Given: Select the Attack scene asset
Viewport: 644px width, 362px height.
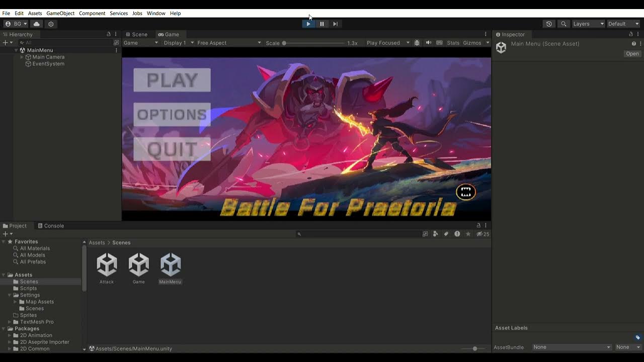Looking at the screenshot, I should 107,268.
